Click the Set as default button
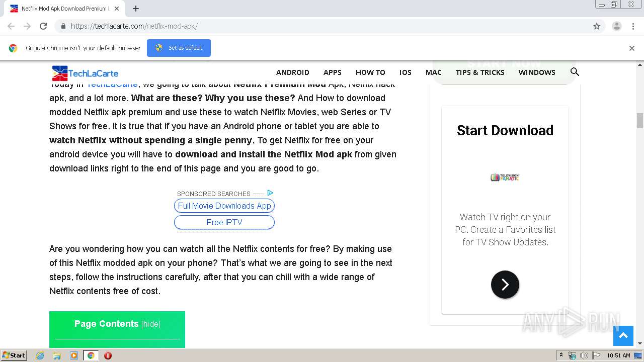 [179, 48]
